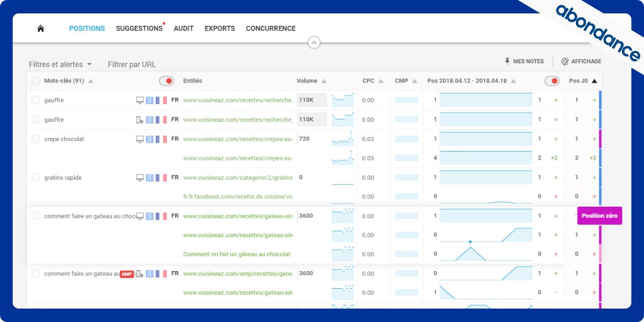The image size is (644, 322).
Task: Go to the home icon
Action: point(41,28)
